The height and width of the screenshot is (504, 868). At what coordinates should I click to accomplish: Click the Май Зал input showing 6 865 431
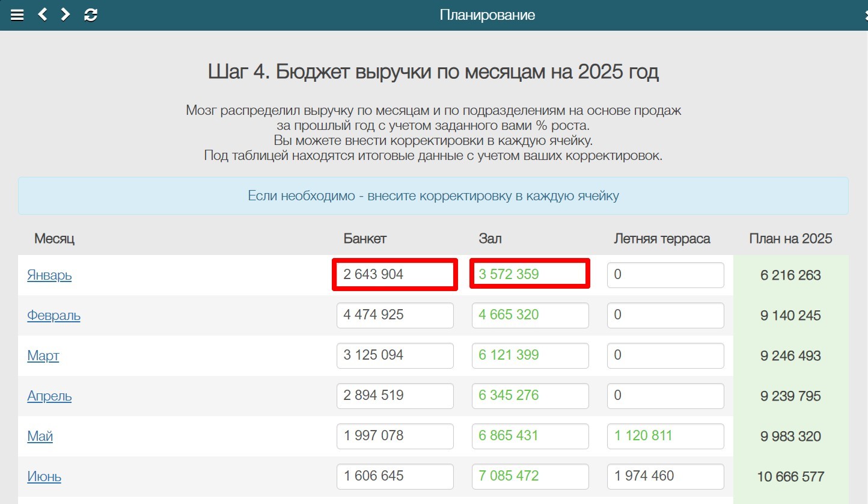click(x=530, y=436)
